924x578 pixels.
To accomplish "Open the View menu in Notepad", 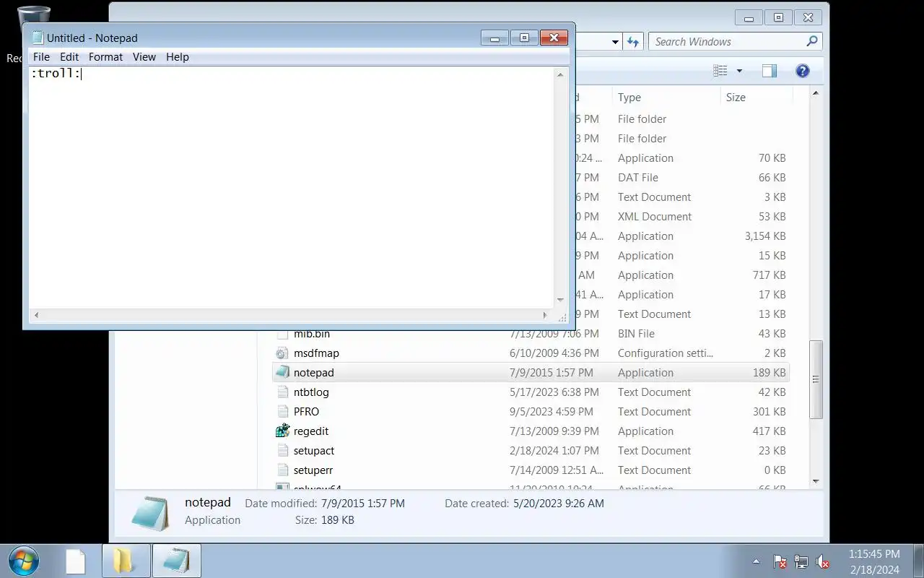I will coord(144,57).
